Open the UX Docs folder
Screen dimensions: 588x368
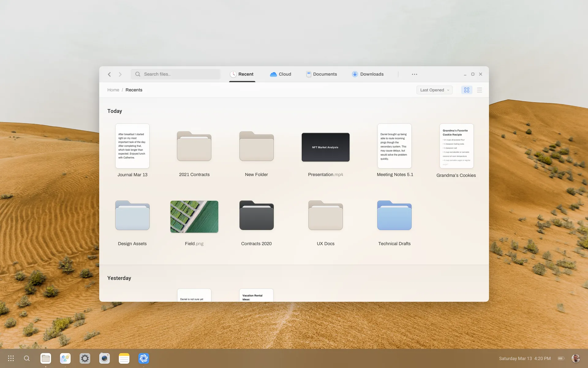[x=326, y=215]
